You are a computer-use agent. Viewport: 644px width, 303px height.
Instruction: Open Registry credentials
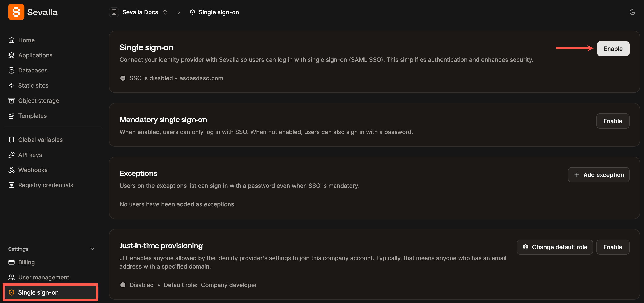coord(46,185)
